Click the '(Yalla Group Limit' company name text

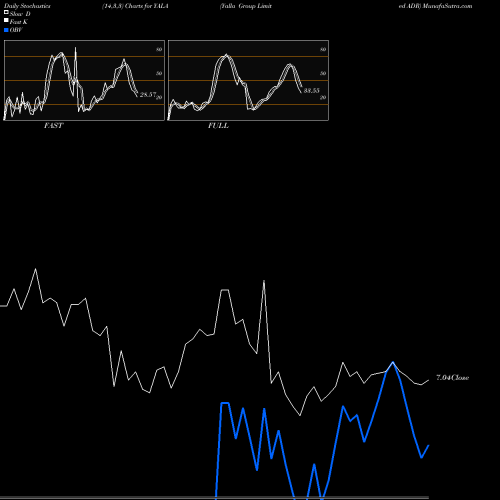pos(246,6)
